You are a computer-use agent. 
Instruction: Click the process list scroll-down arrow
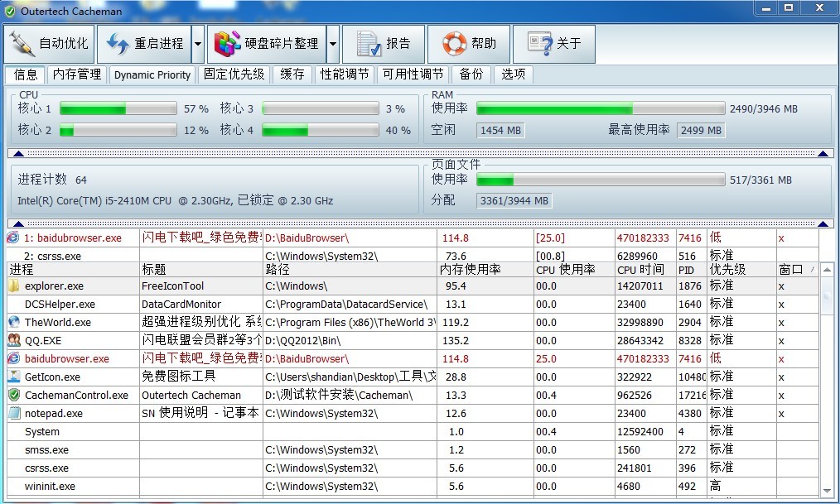(827, 491)
